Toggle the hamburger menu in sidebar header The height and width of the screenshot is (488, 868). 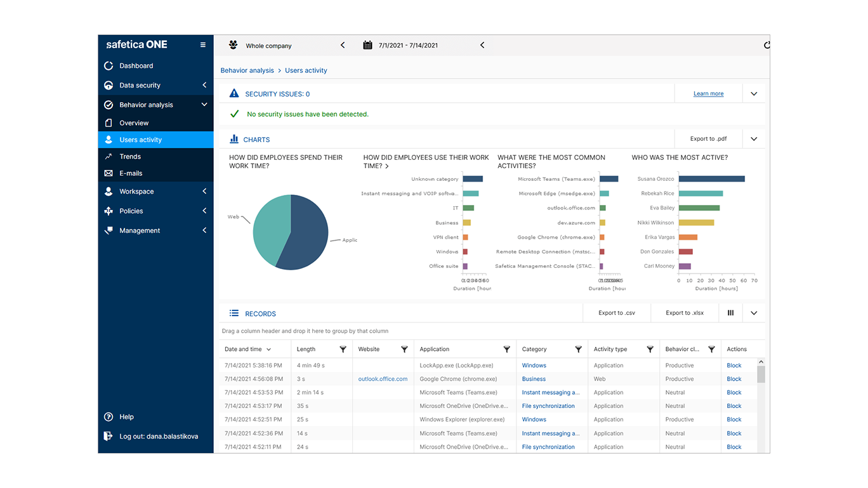coord(203,45)
